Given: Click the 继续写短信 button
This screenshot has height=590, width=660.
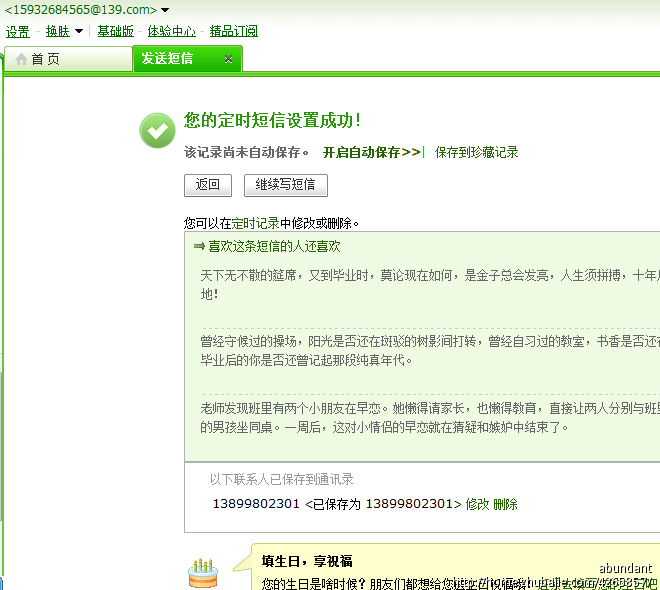Looking at the screenshot, I should (286, 185).
